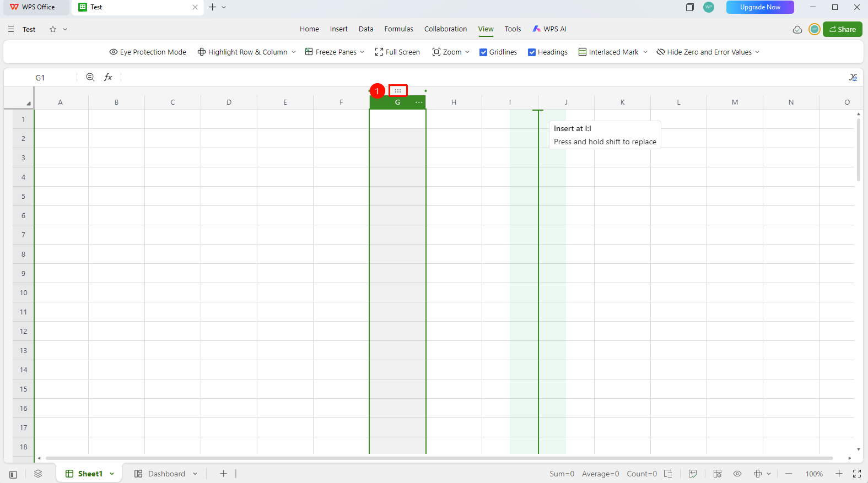Open the Home ribbon tab
This screenshot has width=868, height=483.
[x=309, y=29]
